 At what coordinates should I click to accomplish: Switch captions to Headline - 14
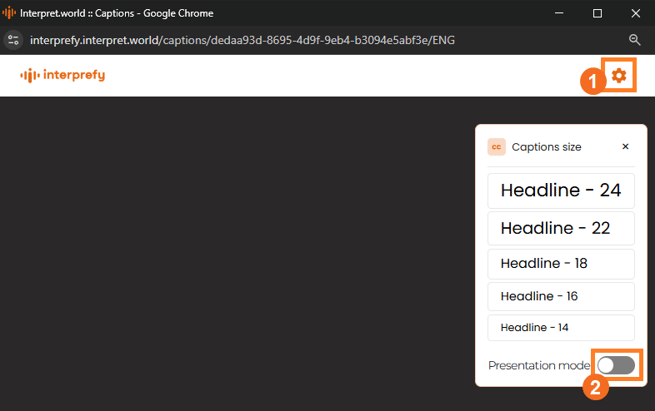561,327
